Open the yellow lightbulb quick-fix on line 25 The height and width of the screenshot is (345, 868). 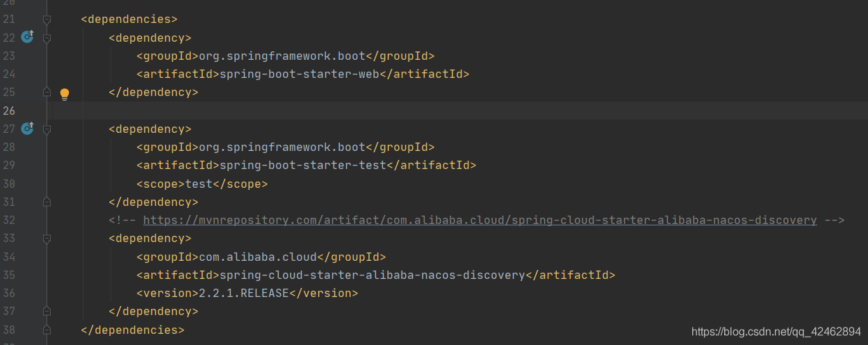(65, 93)
